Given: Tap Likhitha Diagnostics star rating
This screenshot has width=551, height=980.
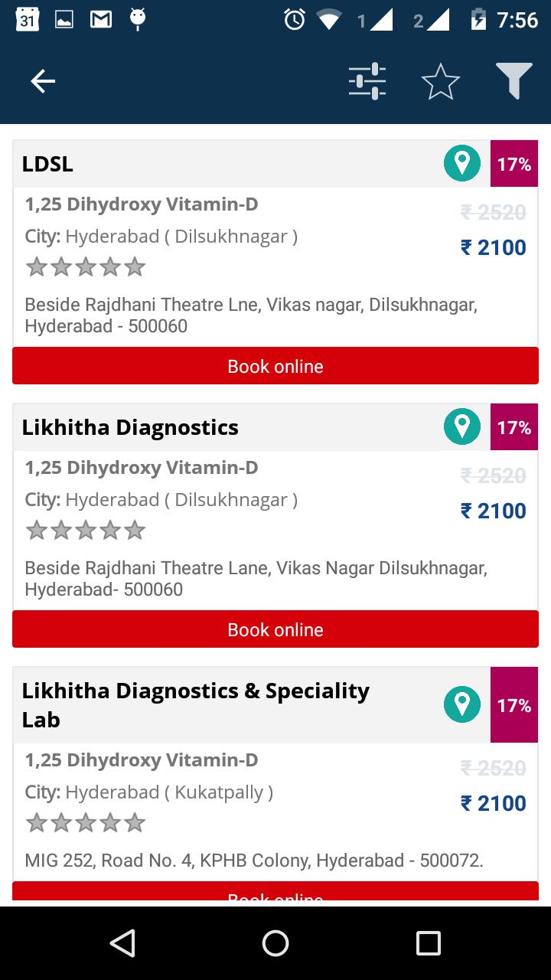Looking at the screenshot, I should [85, 531].
